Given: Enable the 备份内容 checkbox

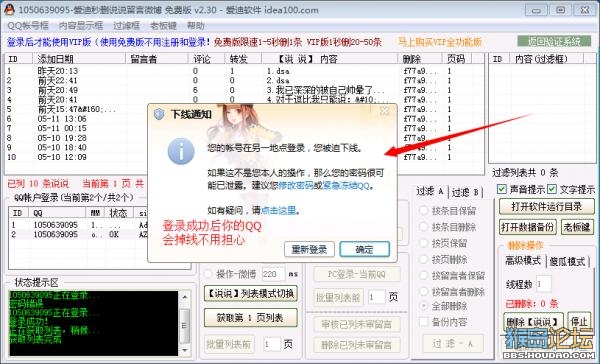Looking at the screenshot, I should coord(424,322).
